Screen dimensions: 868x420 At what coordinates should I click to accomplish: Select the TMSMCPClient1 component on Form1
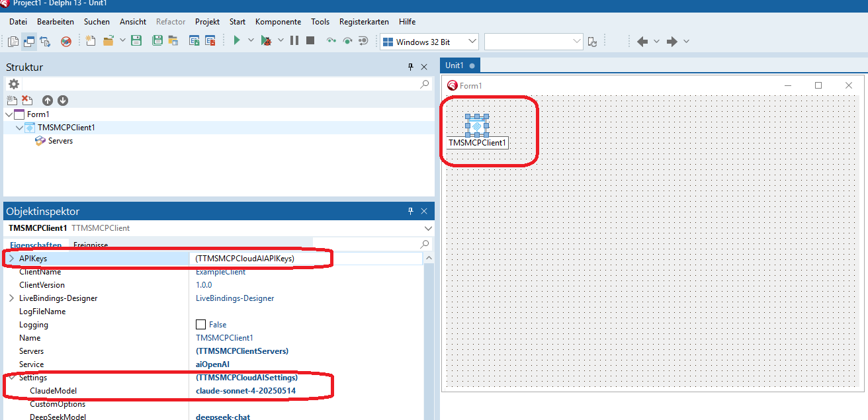tap(478, 124)
